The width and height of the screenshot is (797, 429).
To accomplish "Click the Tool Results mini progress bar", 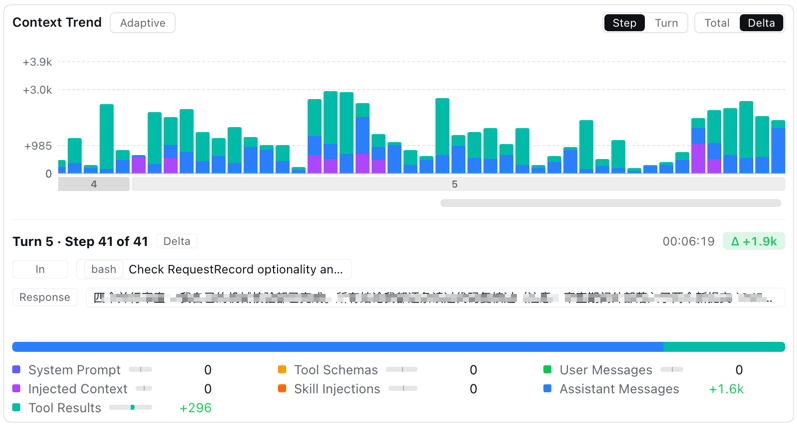I will point(131,407).
